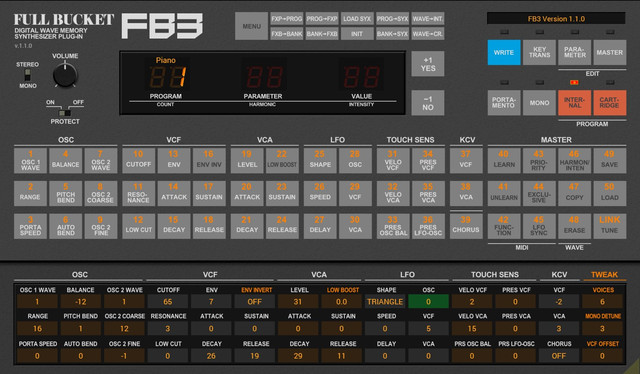This screenshot has height=374, width=640.
Task: Click the green LFO OSC value field
Action: pyautogui.click(x=429, y=302)
